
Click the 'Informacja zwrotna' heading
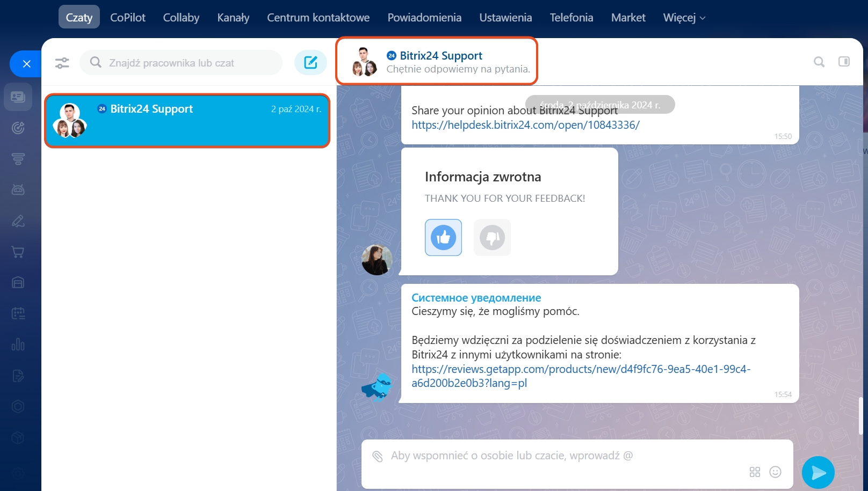coord(483,177)
